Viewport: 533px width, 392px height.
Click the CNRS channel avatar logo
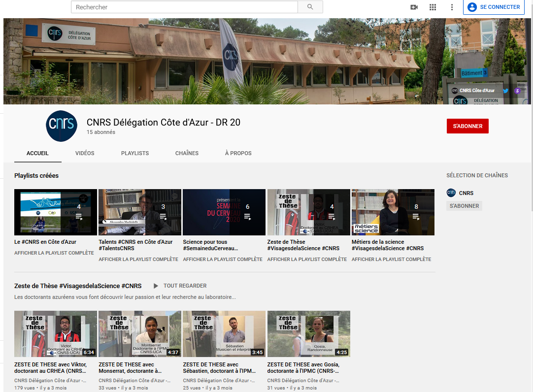62,126
